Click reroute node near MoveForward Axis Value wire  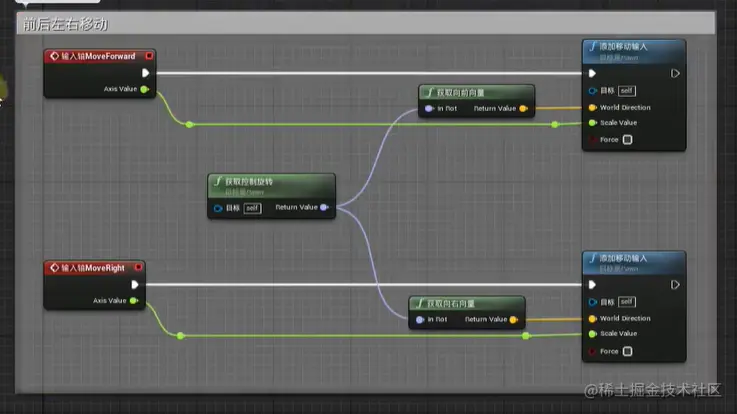pyautogui.click(x=189, y=125)
